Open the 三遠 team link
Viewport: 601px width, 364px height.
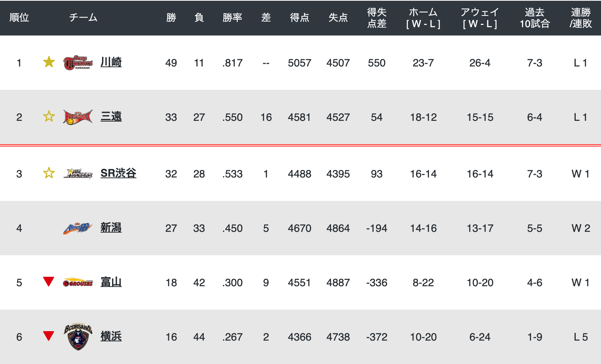click(111, 117)
